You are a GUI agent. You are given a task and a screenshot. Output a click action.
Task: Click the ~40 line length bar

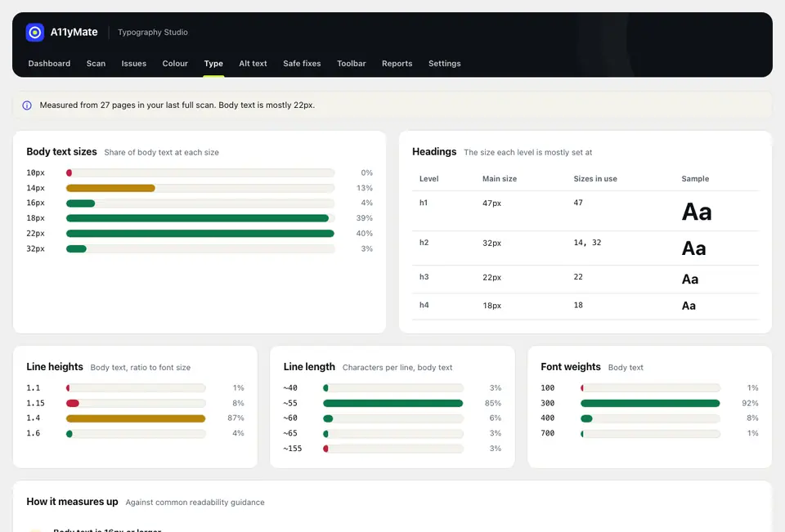point(393,388)
